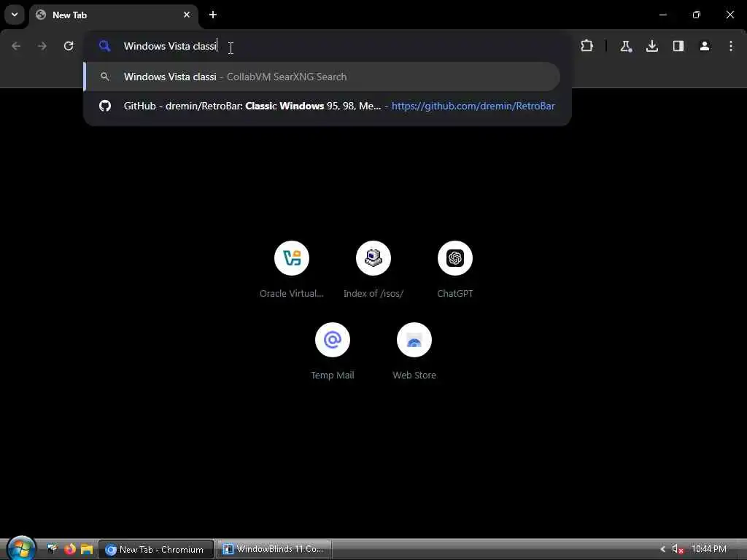Open the github.com/dremin/RetroBar URL link

click(x=473, y=106)
